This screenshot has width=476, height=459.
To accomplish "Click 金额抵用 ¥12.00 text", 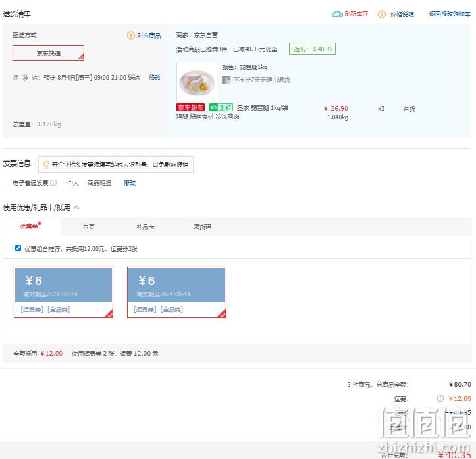I will (x=38, y=354).
